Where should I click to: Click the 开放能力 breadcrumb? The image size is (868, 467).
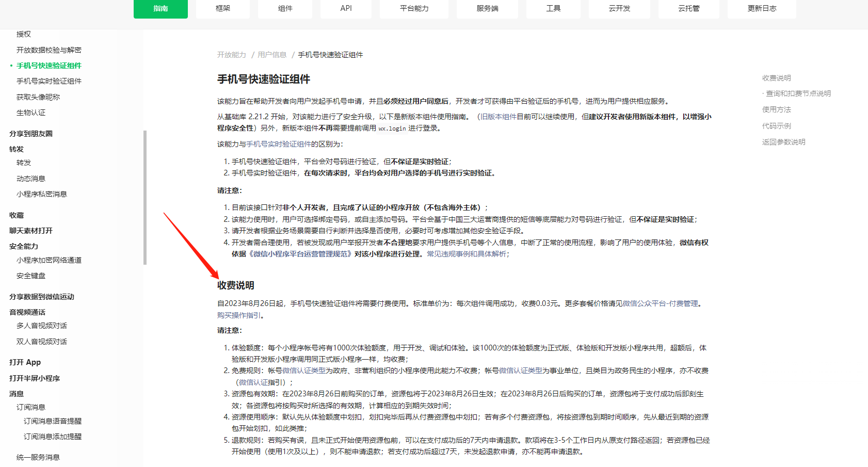232,55
